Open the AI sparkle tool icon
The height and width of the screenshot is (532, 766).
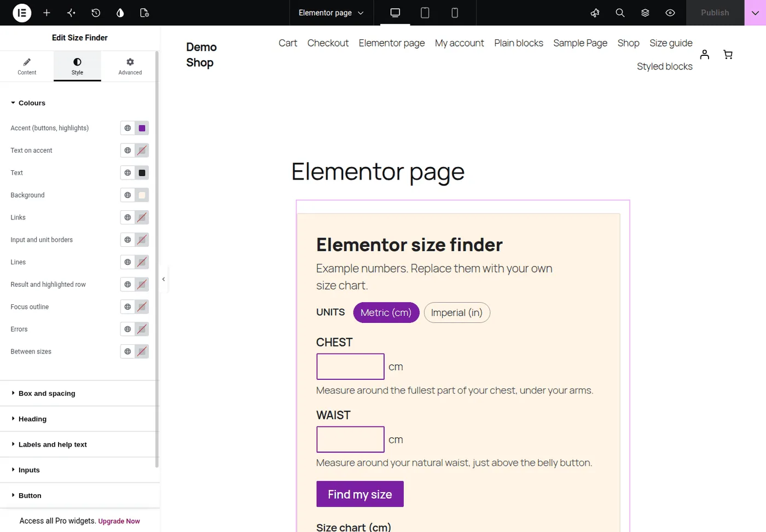pos(71,13)
